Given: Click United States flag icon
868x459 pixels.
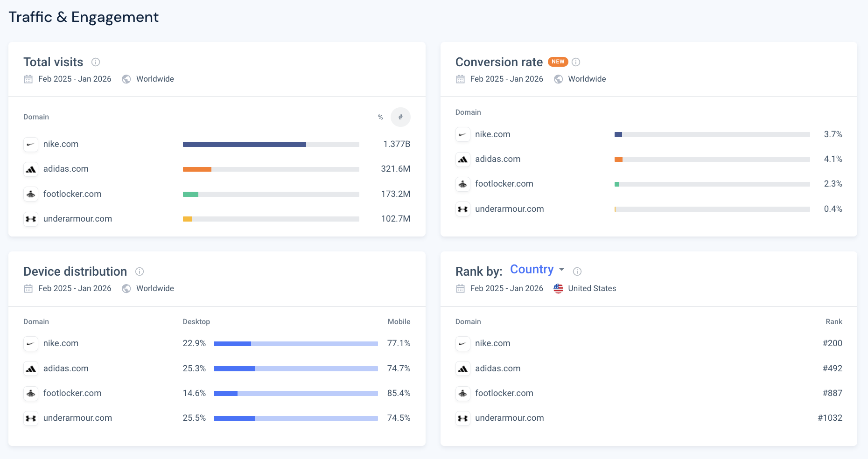Looking at the screenshot, I should tap(559, 289).
